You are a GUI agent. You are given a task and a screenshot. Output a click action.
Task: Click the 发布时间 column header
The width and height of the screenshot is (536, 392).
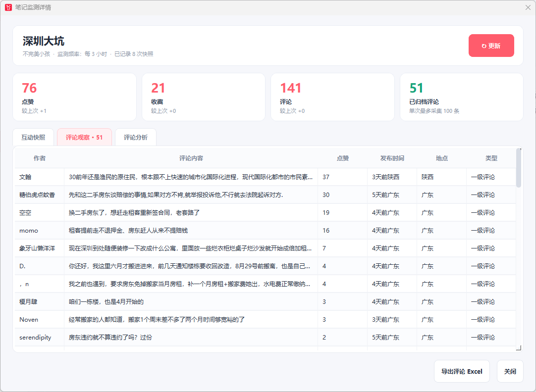point(392,158)
